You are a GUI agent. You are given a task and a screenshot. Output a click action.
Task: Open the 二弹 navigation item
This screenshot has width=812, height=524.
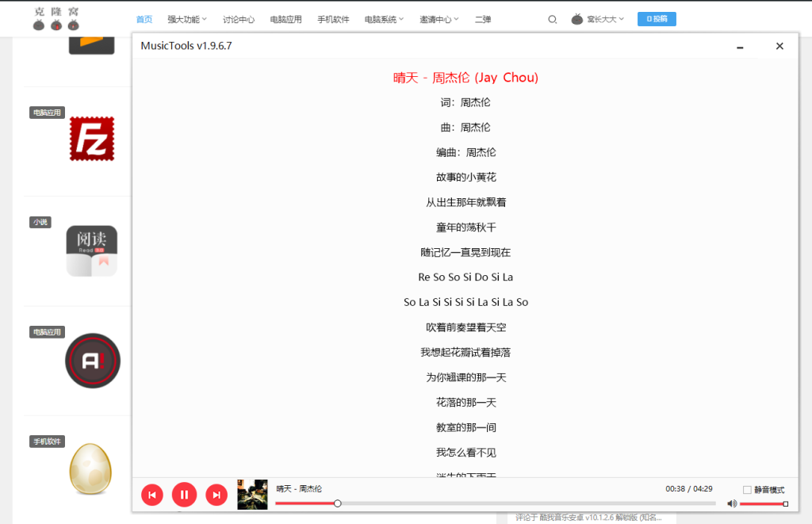[483, 20]
